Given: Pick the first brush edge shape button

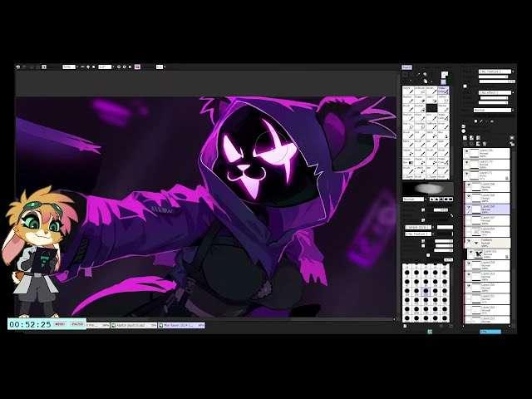Looking at the screenshot, I should 432,199.
